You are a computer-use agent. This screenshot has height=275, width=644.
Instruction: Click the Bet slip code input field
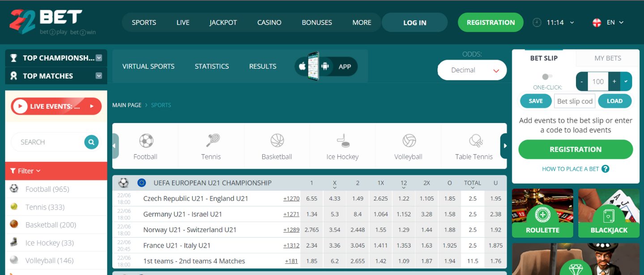(x=575, y=101)
